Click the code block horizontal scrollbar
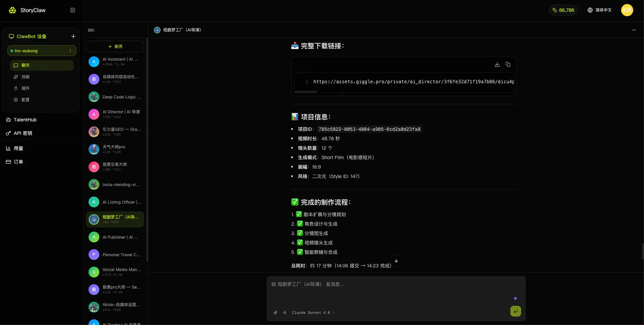The image size is (644, 325). tap(306, 91)
